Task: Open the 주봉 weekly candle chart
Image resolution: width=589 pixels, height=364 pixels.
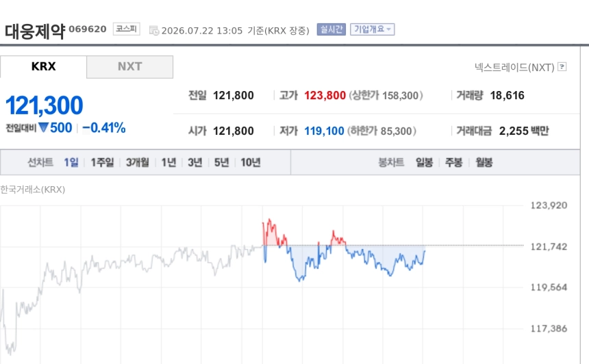Action: coord(454,162)
